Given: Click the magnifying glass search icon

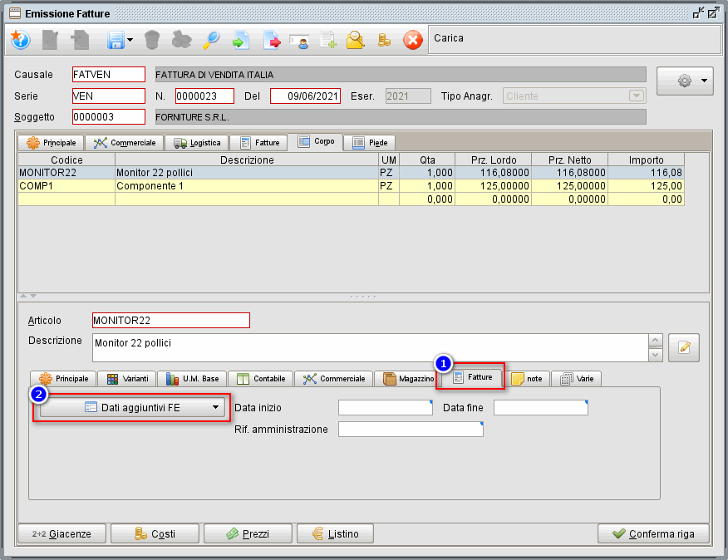Looking at the screenshot, I should tap(211, 40).
